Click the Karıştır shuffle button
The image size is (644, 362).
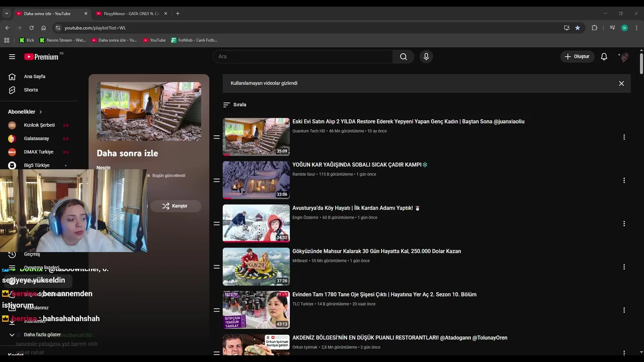point(175,206)
